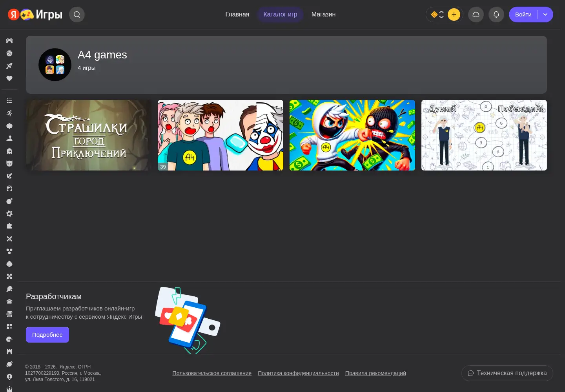Open the ninja punching robber game thumbnail
Viewport: 565px width, 392px height.
(352, 135)
